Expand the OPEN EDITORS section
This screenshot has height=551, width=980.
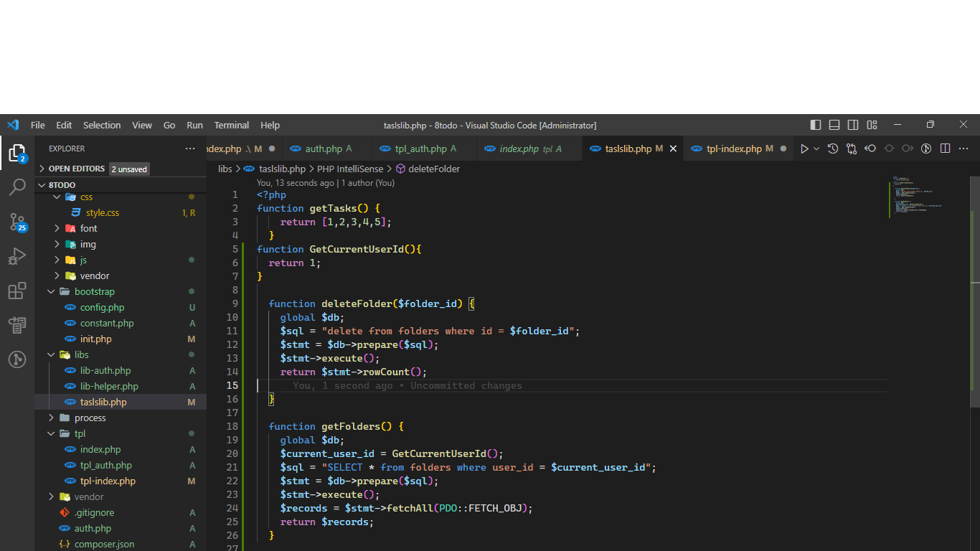coord(41,169)
